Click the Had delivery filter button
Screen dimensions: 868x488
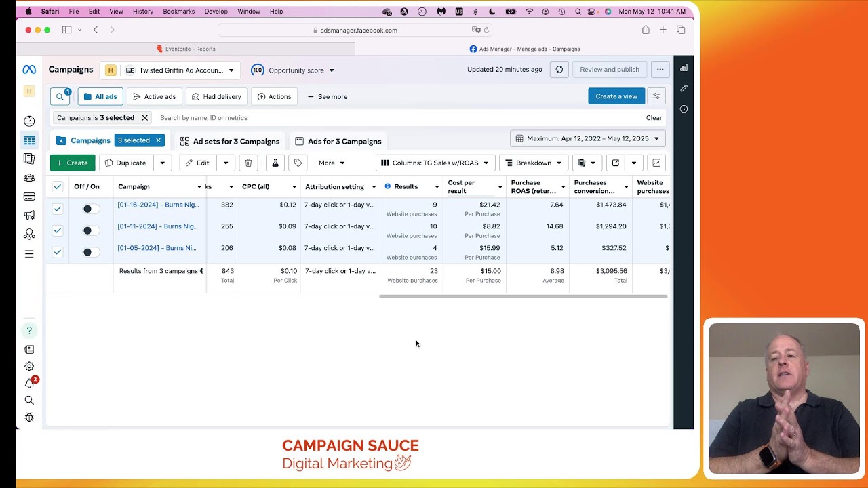pos(216,96)
